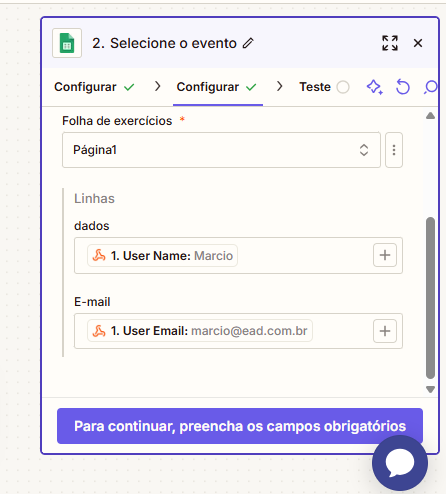Click the Teste status circle
This screenshot has height=494, width=446.
(343, 87)
